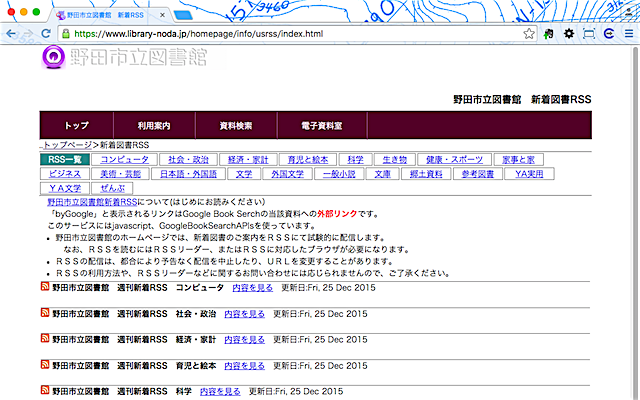Open the Evernote elephant extension icon
The width and height of the screenshot is (640, 400).
549,33
